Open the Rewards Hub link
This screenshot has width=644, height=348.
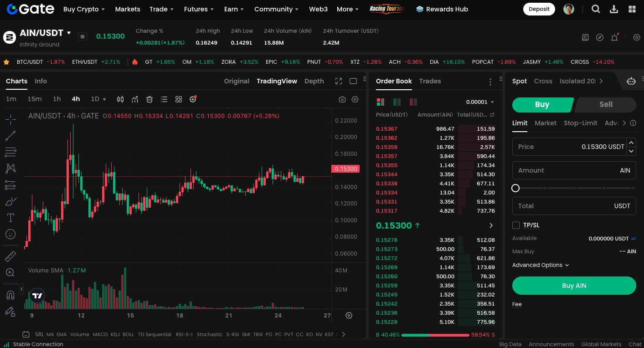(x=442, y=9)
